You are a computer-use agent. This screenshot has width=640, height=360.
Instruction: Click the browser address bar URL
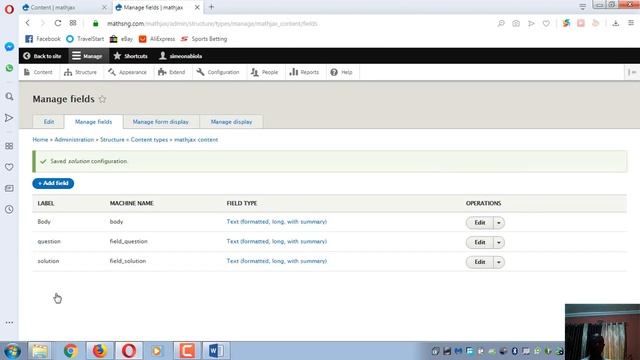click(x=212, y=24)
